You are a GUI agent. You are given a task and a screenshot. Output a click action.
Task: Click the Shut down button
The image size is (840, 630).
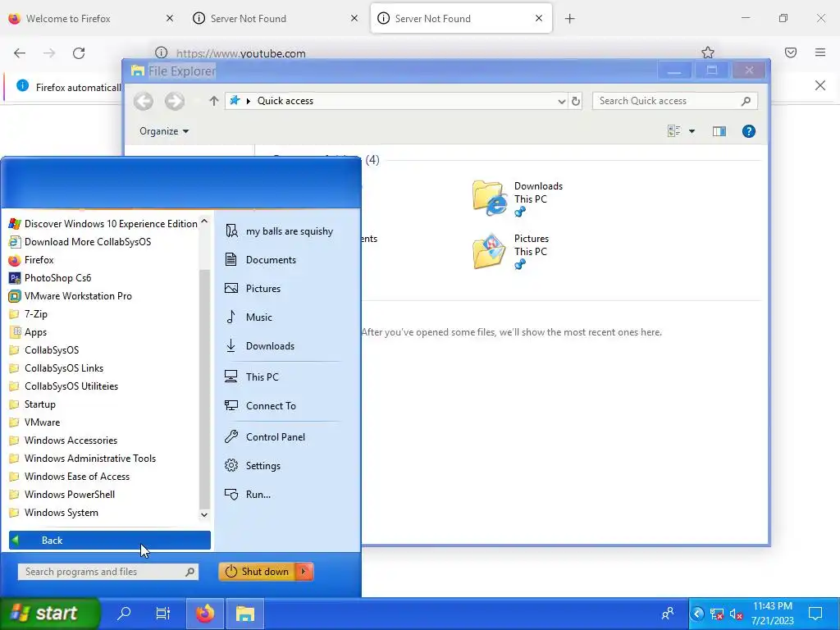click(257, 572)
